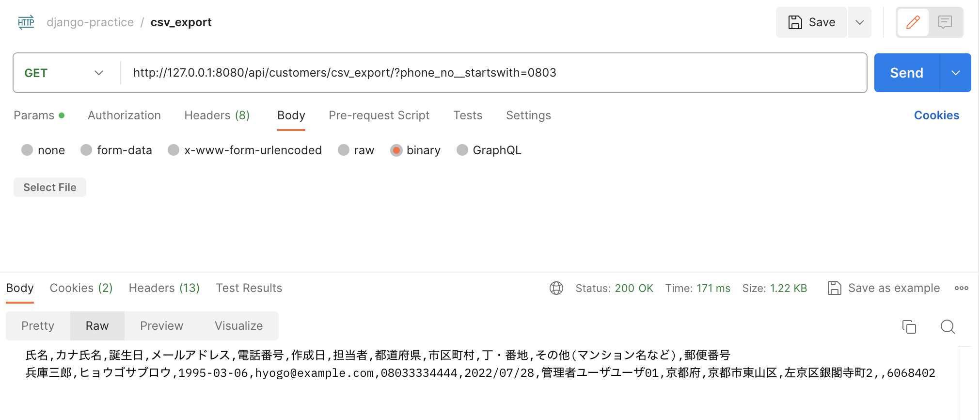Select the raw body type radio button

pyautogui.click(x=344, y=150)
